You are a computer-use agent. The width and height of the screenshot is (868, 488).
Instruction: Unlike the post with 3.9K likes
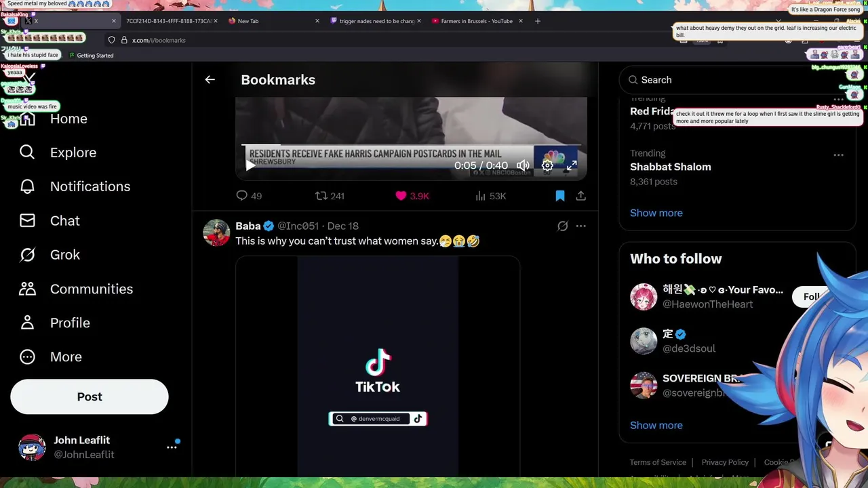[412, 196]
